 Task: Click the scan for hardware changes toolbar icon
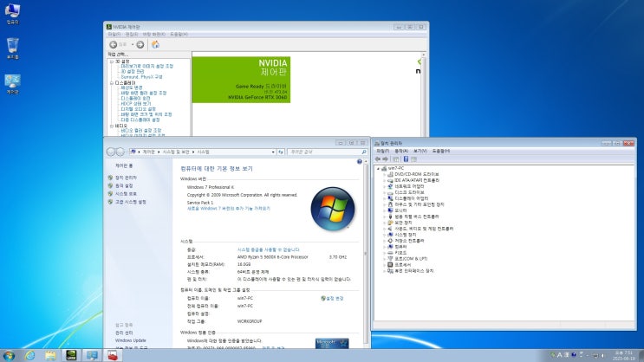pos(414,158)
